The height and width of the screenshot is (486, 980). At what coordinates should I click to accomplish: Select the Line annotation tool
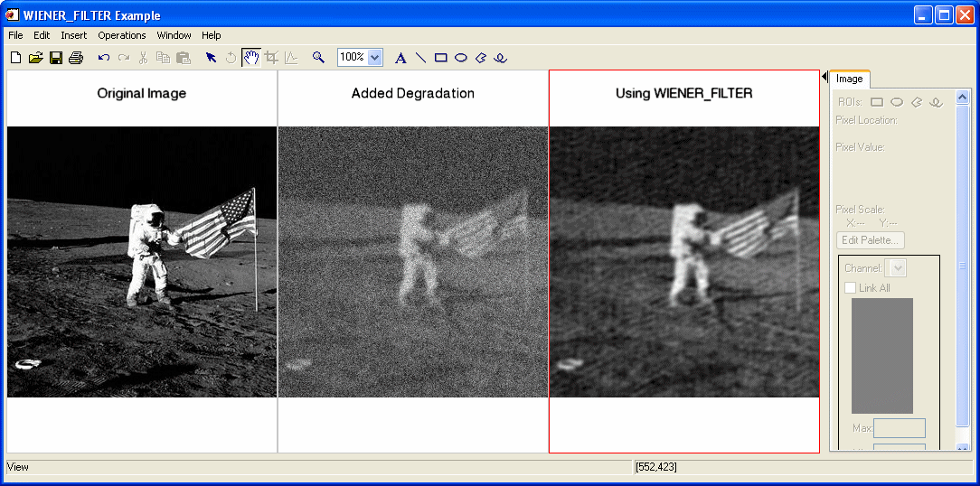pyautogui.click(x=421, y=58)
